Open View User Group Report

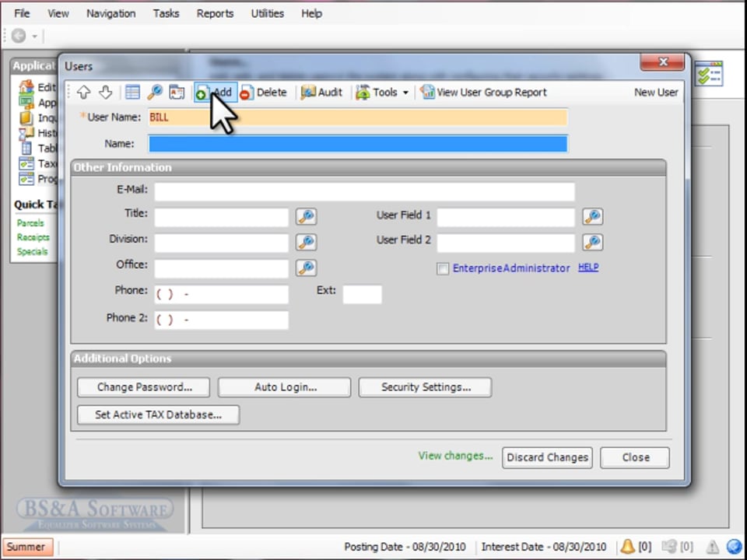(483, 93)
